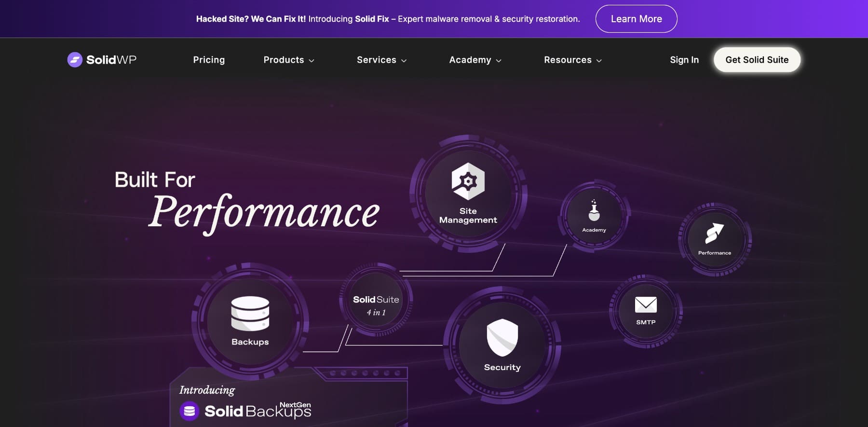Click the Security shield icon
The width and height of the screenshot is (868, 427).
502,337
